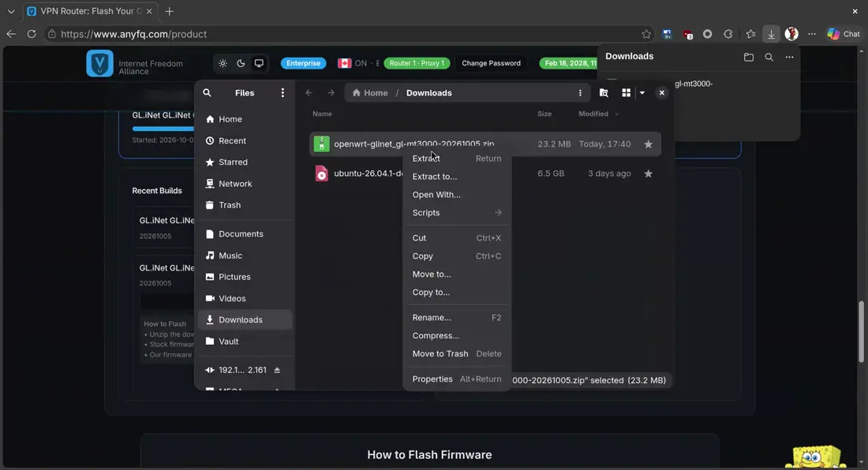
Task: Open more options in Downloads panel
Action: [x=789, y=57]
